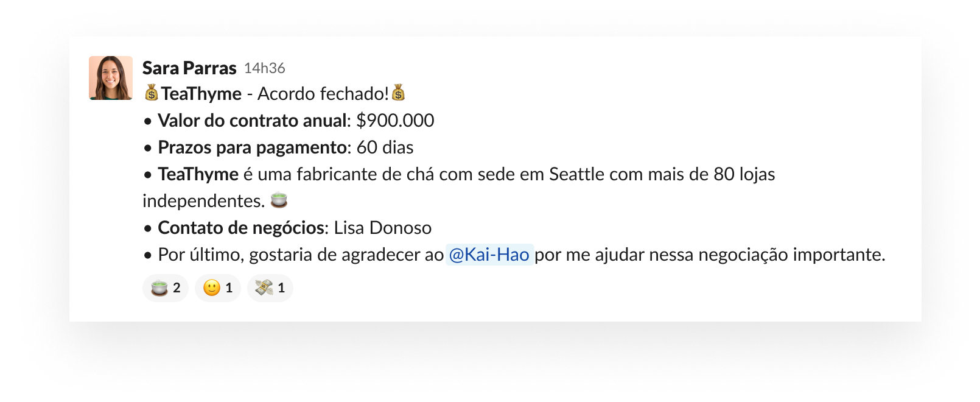Click the "Acordo fechado!" text

click(x=323, y=94)
